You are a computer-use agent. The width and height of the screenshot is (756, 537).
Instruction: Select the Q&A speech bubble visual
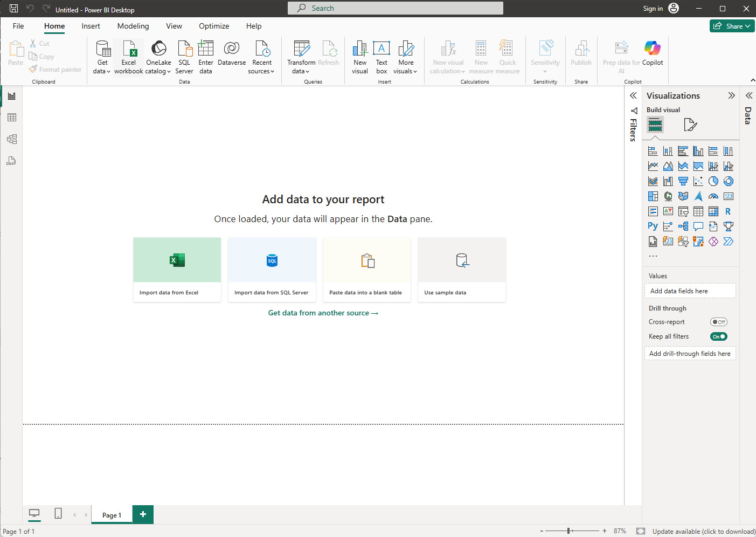[698, 226]
